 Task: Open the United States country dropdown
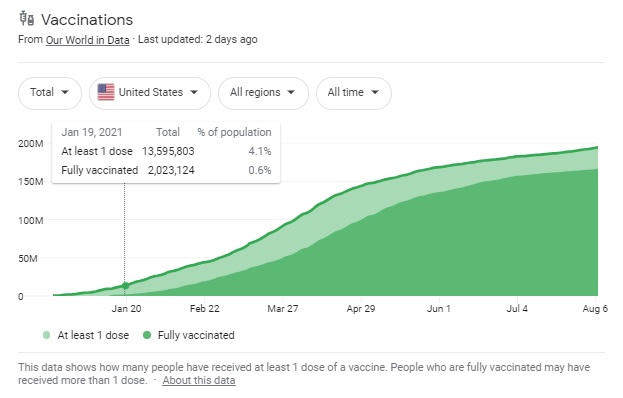click(150, 93)
